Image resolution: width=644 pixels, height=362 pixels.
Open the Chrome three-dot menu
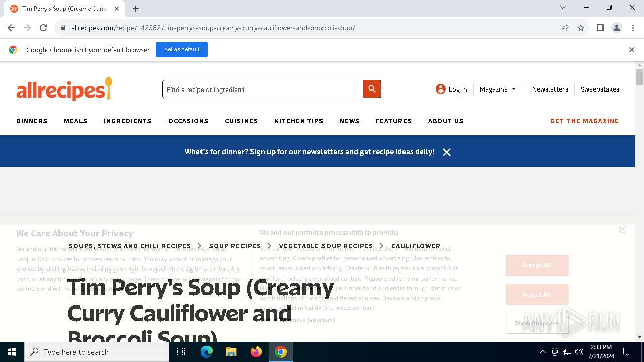pos(632,28)
